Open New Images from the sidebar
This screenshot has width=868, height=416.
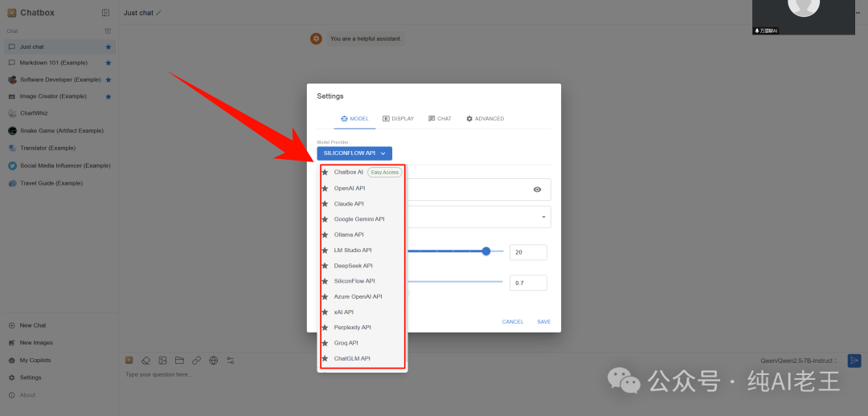59,342
